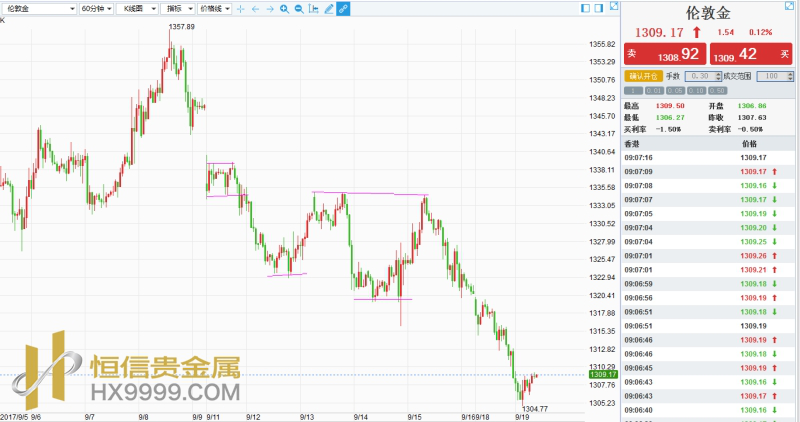This screenshot has width=800, height=422.
Task: Open the 指标 indicators dropdown
Action: (178, 9)
